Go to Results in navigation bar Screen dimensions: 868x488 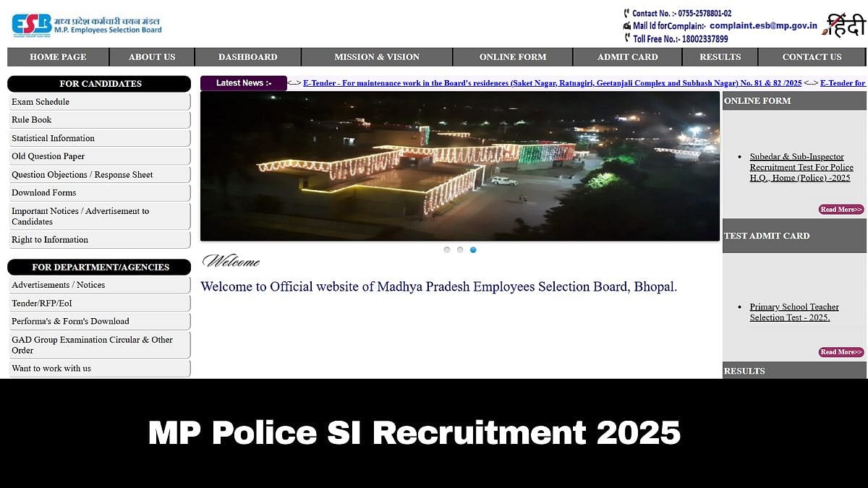tap(720, 57)
